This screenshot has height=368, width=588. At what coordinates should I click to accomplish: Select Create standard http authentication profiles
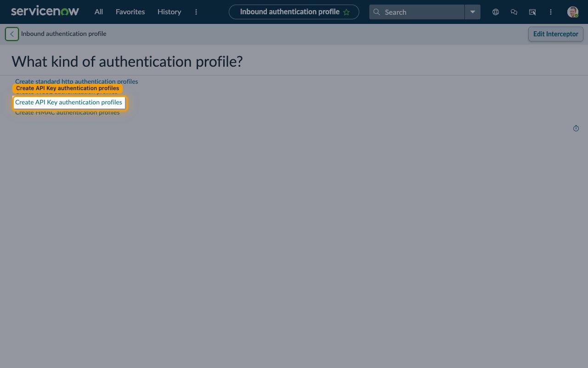click(76, 81)
